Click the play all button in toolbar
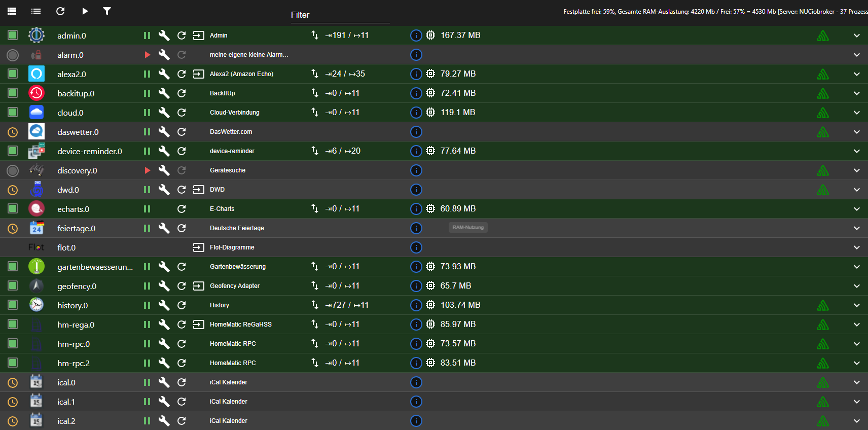 coord(85,11)
